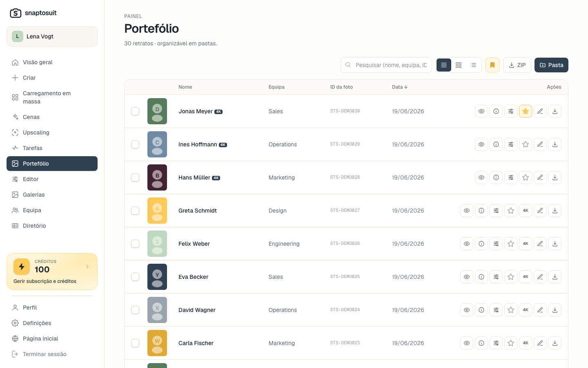Image resolution: width=588 pixels, height=368 pixels.
Task: Download Ines Hoffmann's portrait
Action: [555, 144]
